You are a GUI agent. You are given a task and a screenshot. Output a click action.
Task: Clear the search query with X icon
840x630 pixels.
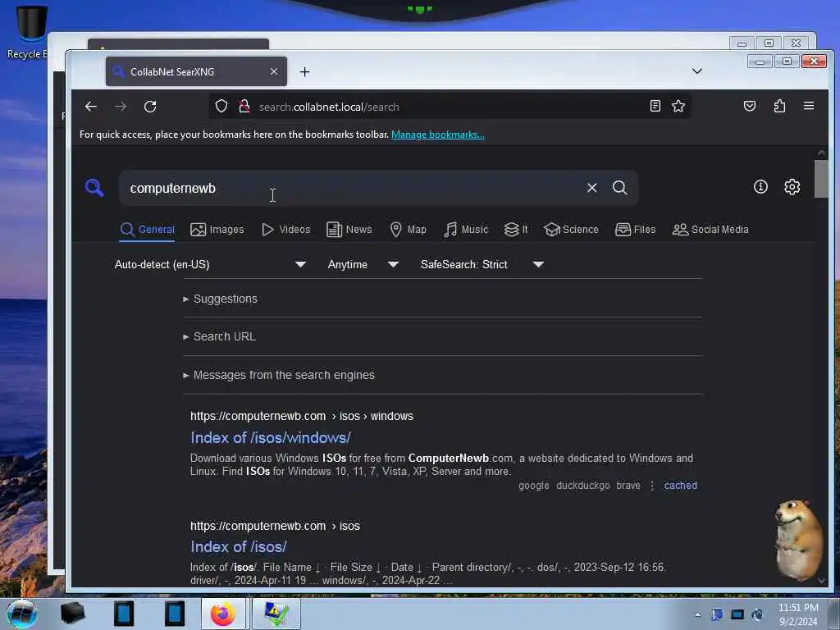coord(591,188)
